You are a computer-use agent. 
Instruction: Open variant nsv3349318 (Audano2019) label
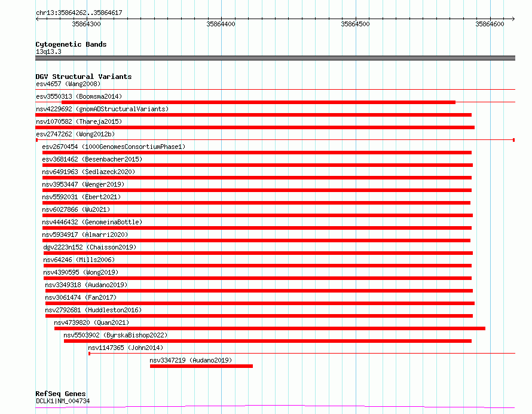[86, 285]
